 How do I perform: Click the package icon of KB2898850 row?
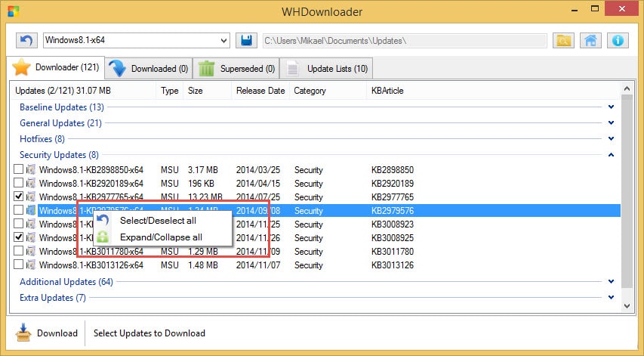[x=31, y=170]
